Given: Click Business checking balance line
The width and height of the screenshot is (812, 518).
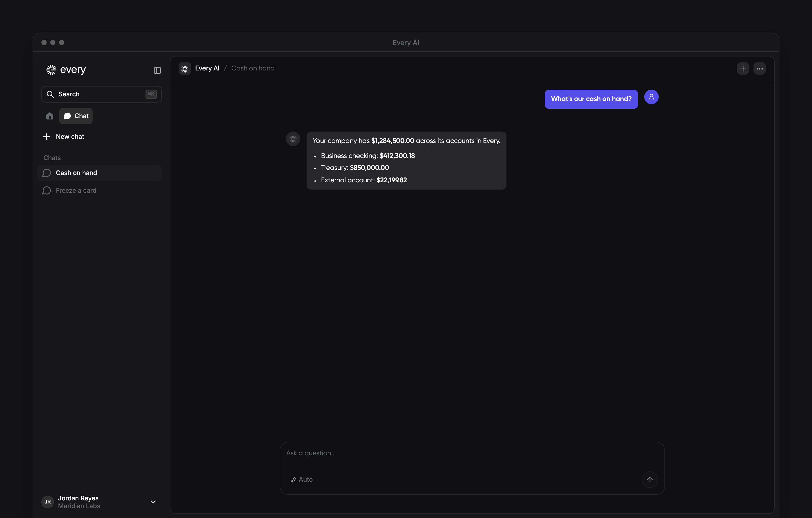Looking at the screenshot, I should 368,156.
